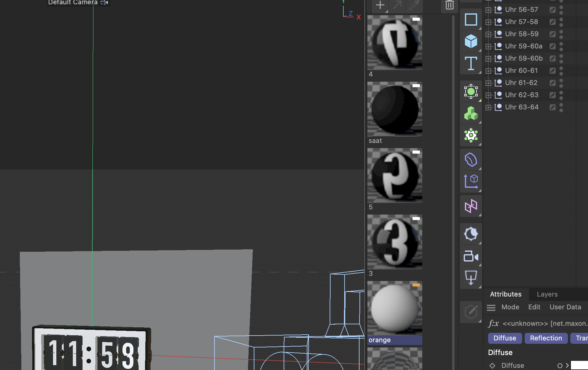Select the material thumbnail named 3
The image size is (588, 370).
pyautogui.click(x=395, y=242)
